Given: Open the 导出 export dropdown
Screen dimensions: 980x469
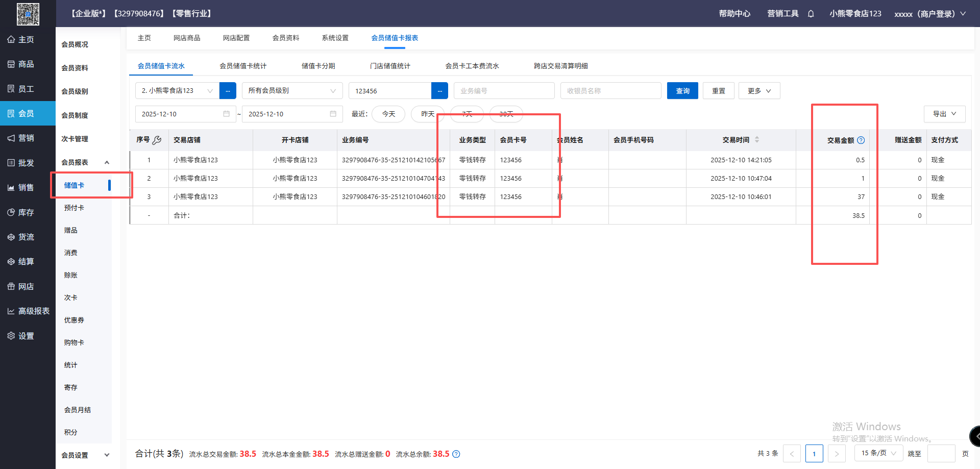Looking at the screenshot, I should 944,114.
